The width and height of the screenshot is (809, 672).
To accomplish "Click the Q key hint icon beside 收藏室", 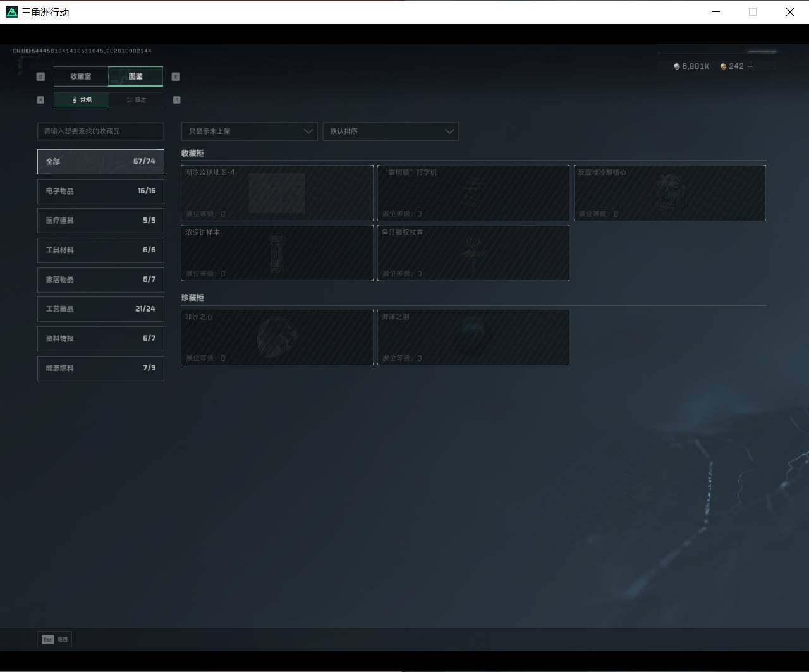I will coord(41,76).
